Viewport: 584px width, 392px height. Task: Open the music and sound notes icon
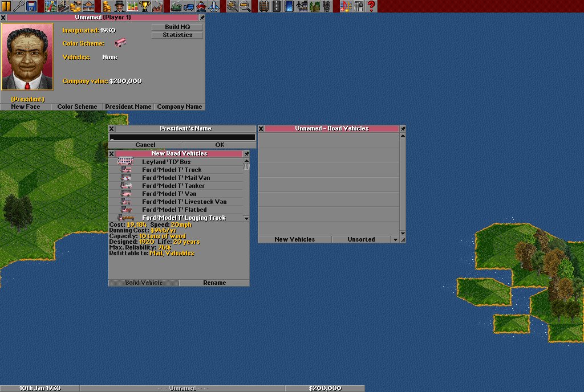346,6
